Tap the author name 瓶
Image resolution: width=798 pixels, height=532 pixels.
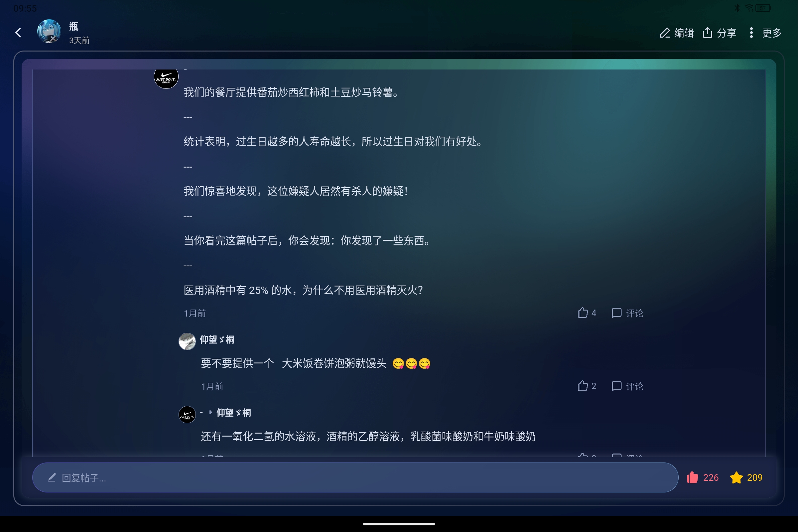(x=73, y=26)
